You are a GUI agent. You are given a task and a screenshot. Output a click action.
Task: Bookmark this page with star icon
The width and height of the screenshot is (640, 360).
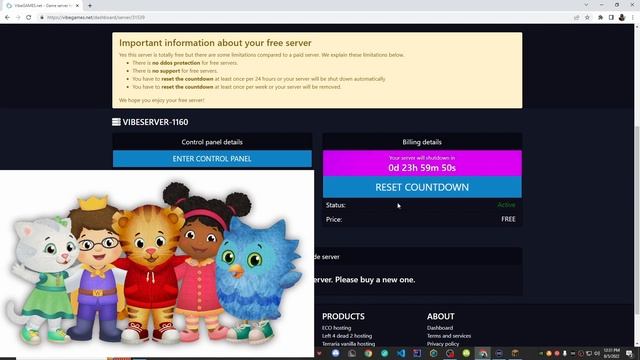587,18
